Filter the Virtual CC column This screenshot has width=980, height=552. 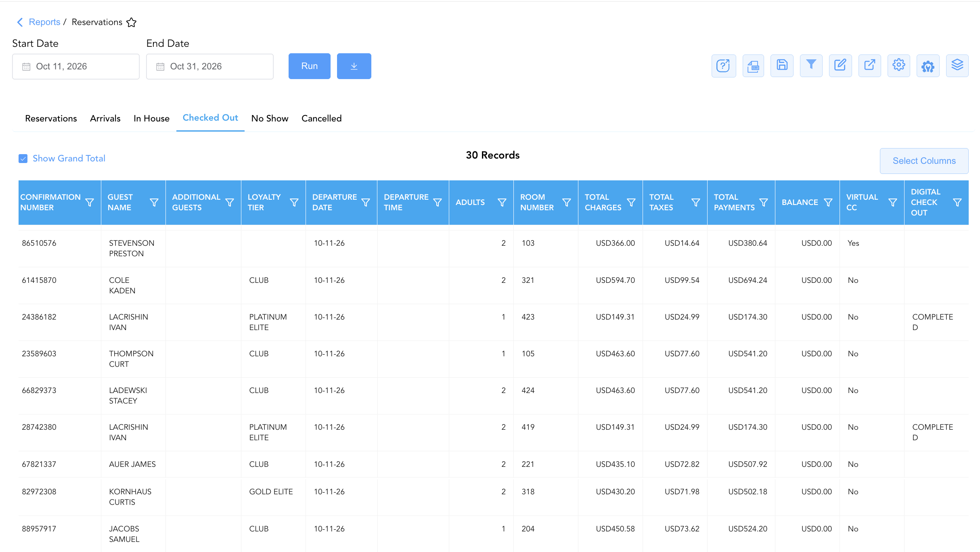click(893, 203)
